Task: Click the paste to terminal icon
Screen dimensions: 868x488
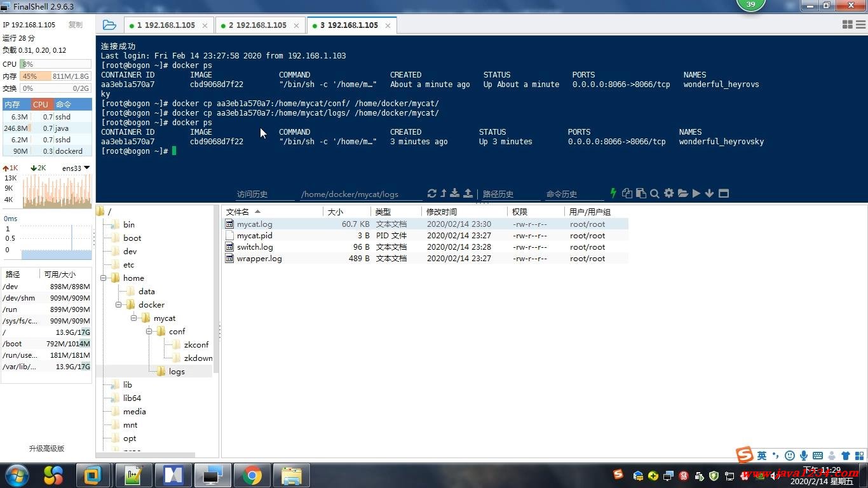Action: point(641,193)
